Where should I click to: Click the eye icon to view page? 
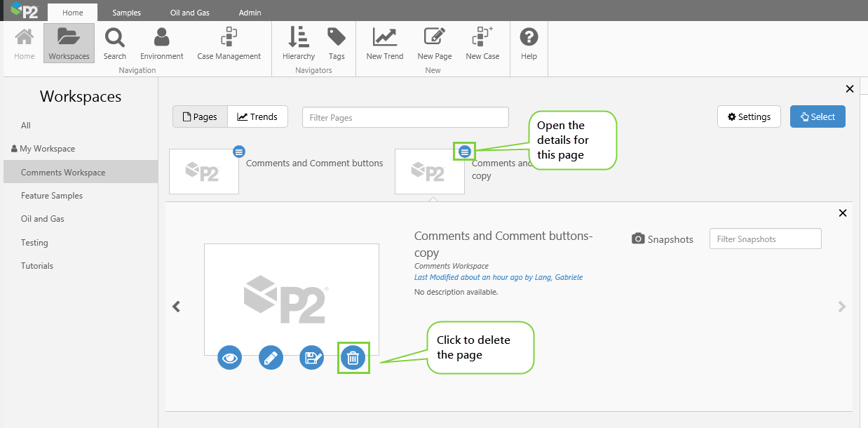tap(229, 358)
